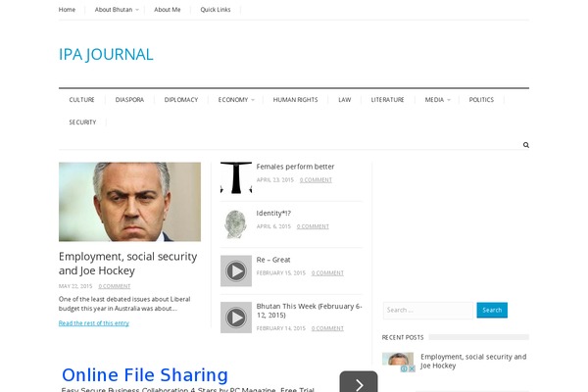Open the Literature category
The width and height of the screenshot is (588, 392).
pos(387,100)
